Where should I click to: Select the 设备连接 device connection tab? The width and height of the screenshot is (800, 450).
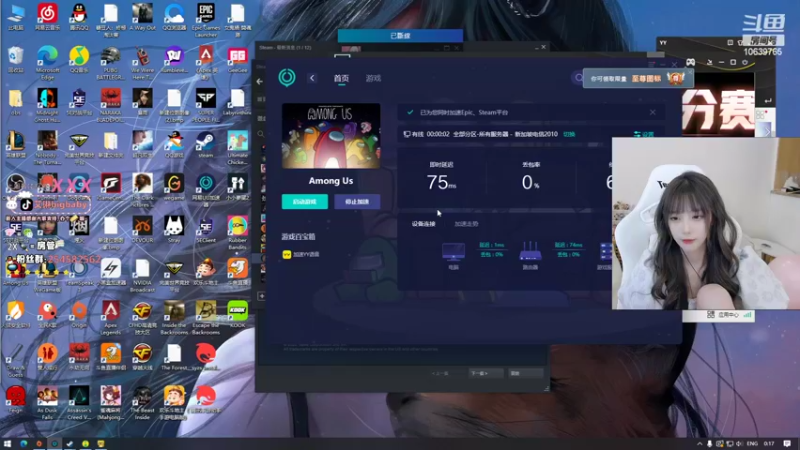(423, 224)
